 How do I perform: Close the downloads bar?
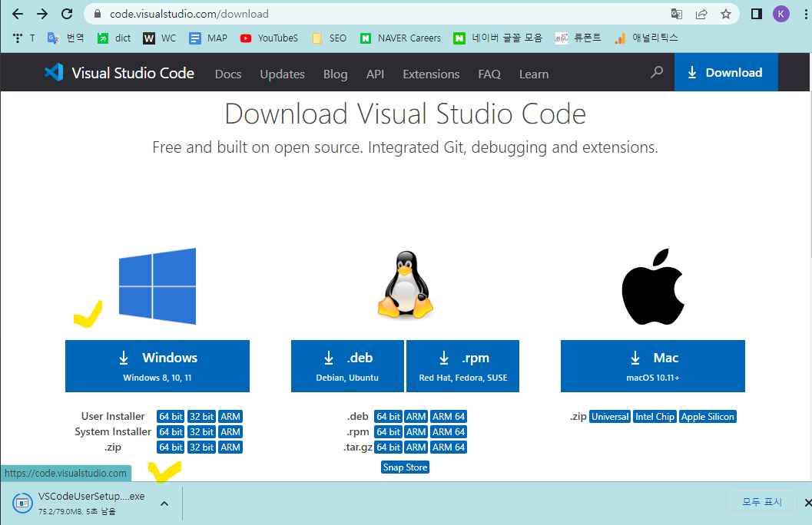pyautogui.click(x=807, y=502)
